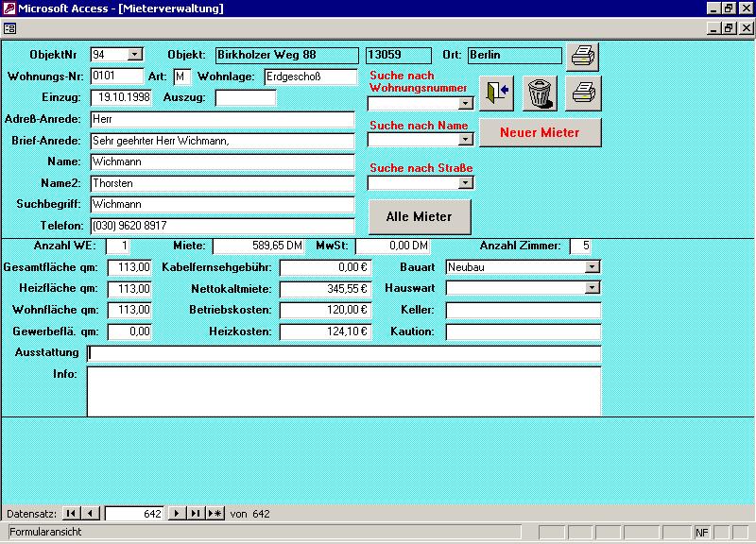Viewport: 756px width, 544px height.
Task: Click the Gesamtfläche qm field
Action: [x=129, y=267]
